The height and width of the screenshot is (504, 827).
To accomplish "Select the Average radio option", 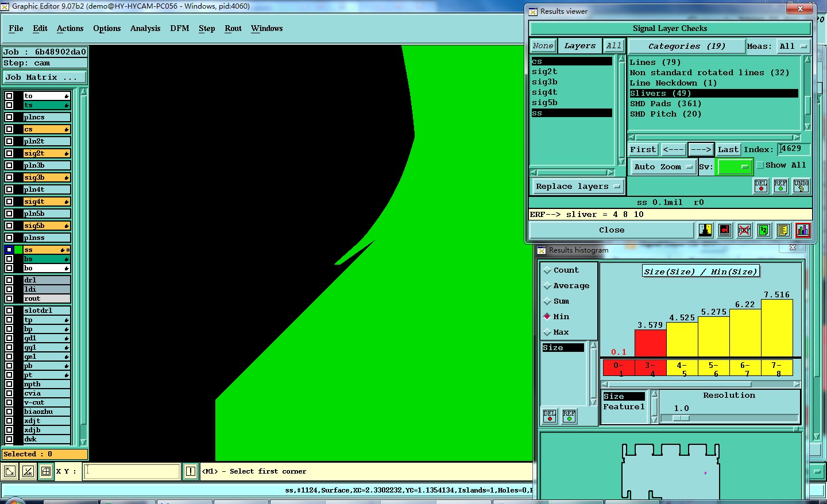I will pyautogui.click(x=547, y=286).
